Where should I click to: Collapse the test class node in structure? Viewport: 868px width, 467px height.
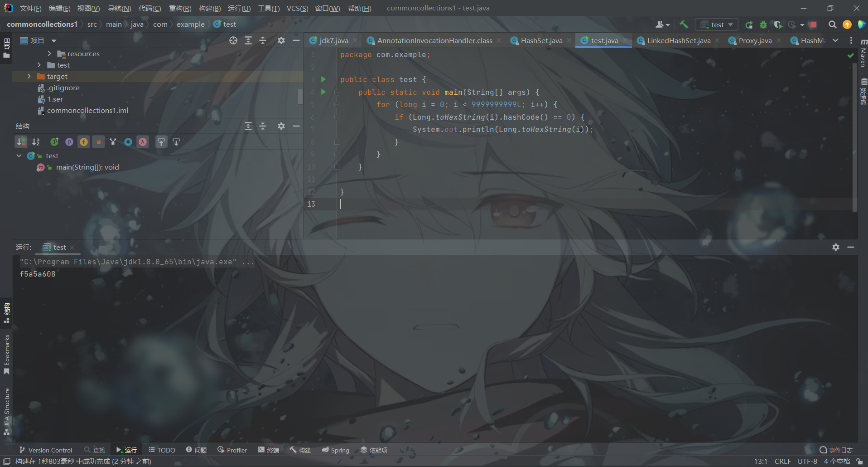(19, 156)
